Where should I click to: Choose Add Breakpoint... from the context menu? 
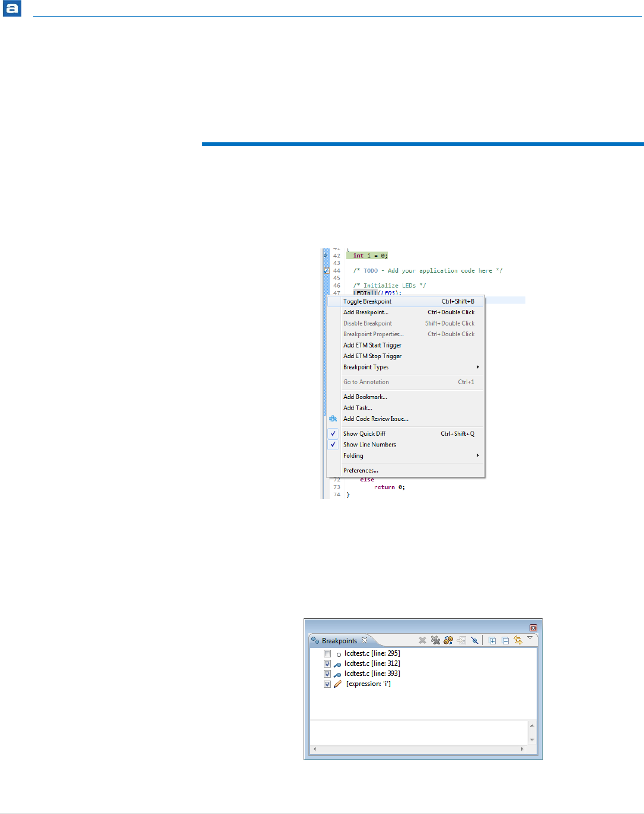tap(406, 312)
